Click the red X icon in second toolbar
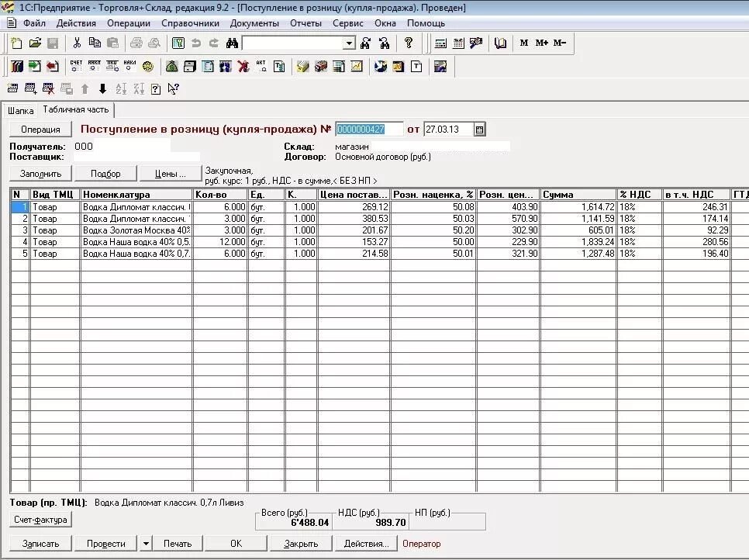749x560 pixels. click(x=243, y=67)
